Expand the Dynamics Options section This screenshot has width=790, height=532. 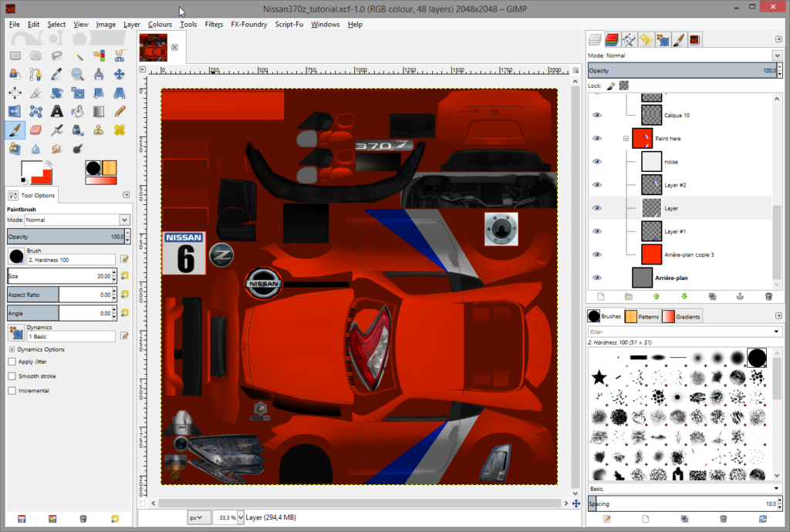(x=12, y=349)
